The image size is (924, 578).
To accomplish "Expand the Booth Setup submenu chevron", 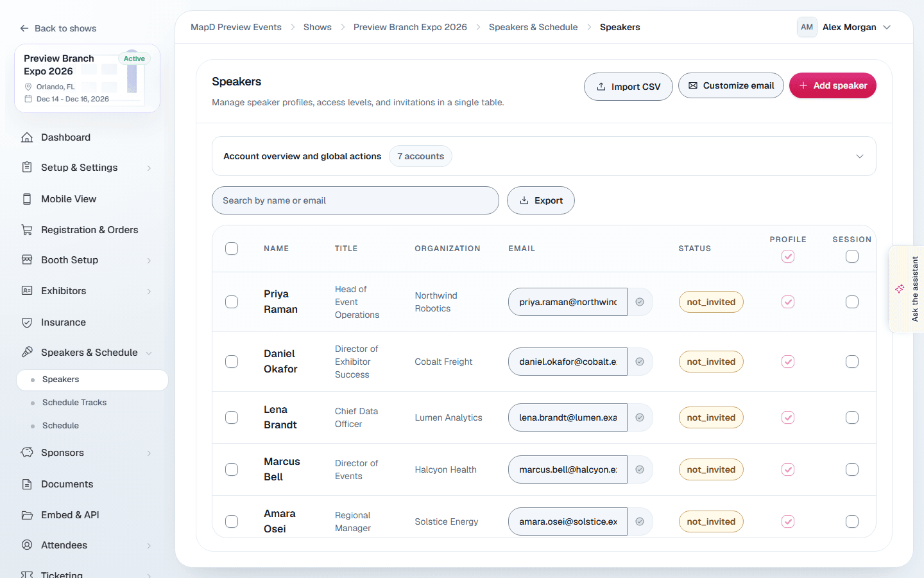I will click(149, 261).
